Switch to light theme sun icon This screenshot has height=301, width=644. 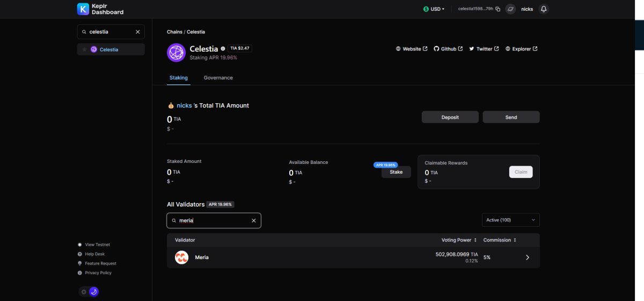pos(83,292)
